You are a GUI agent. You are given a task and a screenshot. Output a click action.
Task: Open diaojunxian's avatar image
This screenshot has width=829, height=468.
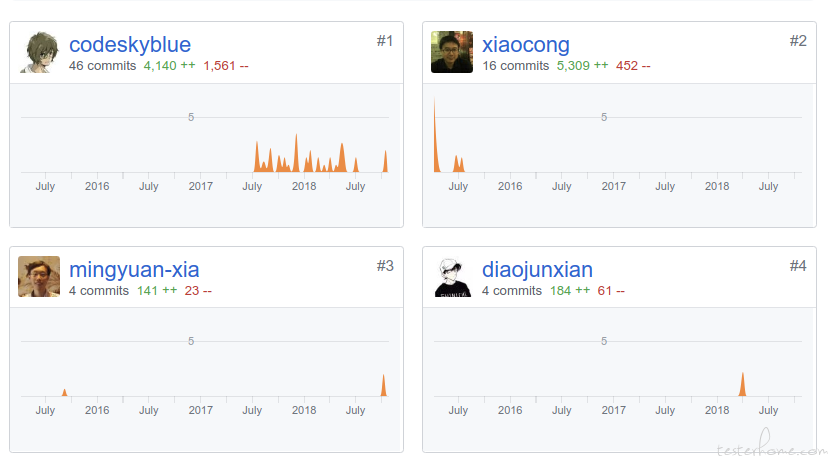[452, 277]
